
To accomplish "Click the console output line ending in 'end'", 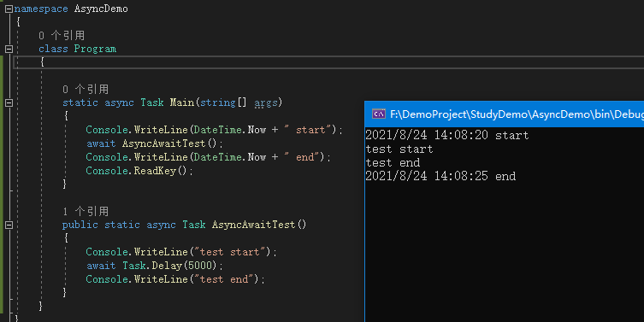I will (440, 177).
